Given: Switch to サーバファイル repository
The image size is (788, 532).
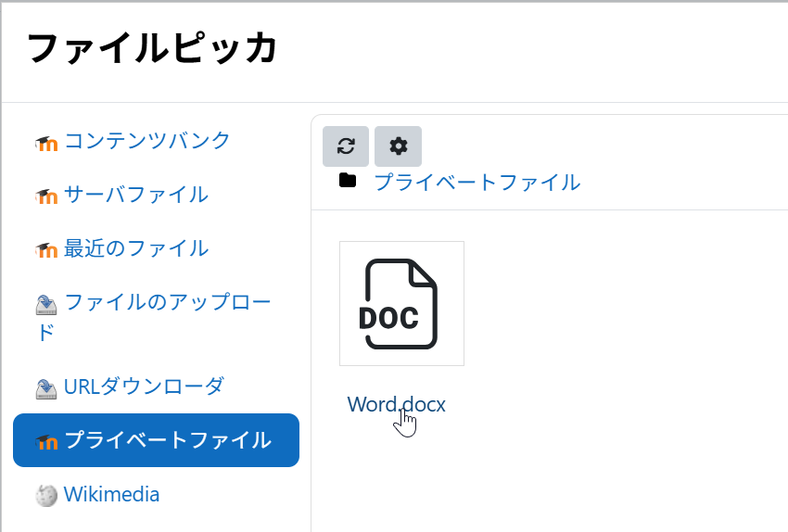Looking at the screenshot, I should tap(135, 195).
